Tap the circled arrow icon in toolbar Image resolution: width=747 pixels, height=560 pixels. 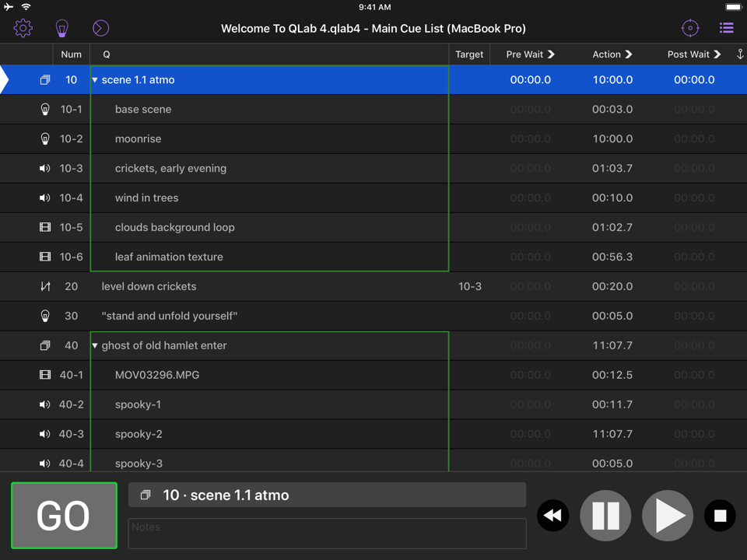coord(100,29)
